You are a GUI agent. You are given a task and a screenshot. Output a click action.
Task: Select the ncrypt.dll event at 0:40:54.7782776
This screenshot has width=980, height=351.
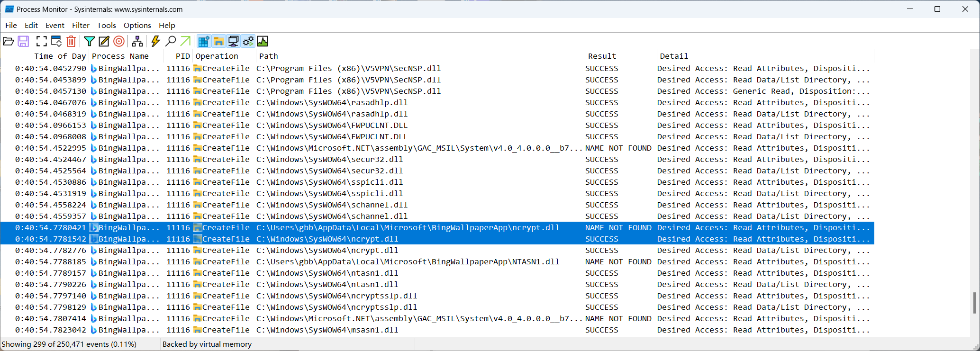pyautogui.click(x=437, y=250)
